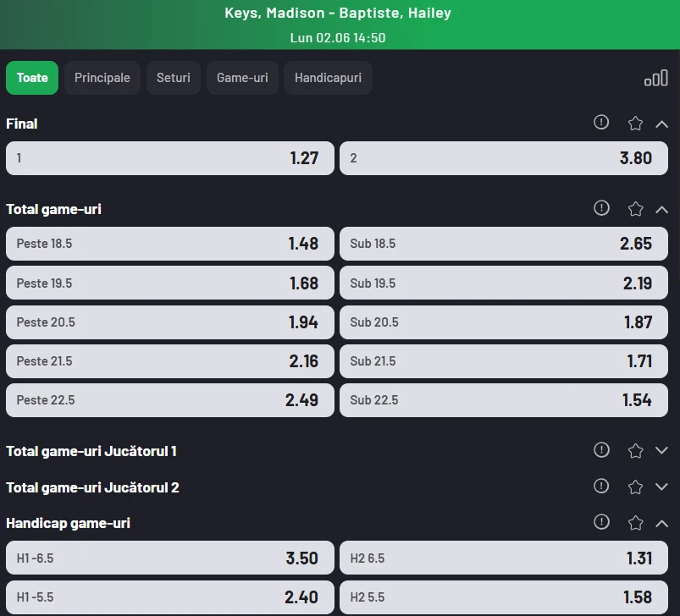Open info icon for Handicap game-uri
Viewport: 680px width, 616px height.
click(x=601, y=521)
